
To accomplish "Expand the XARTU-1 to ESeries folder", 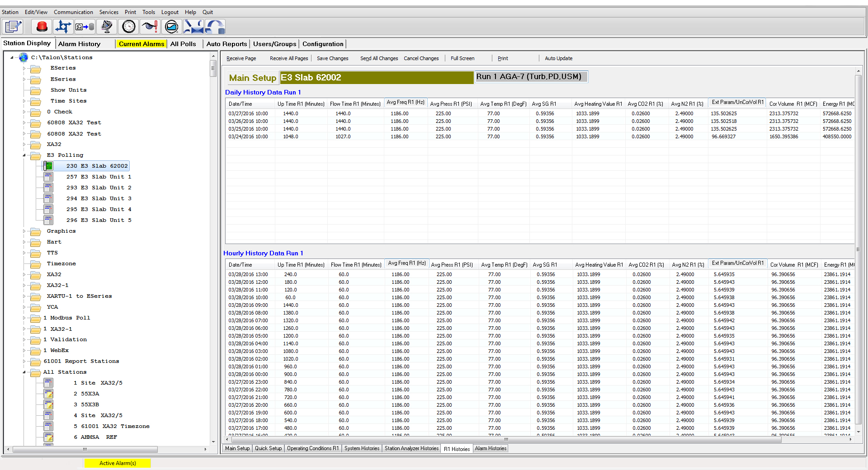I will [24, 296].
